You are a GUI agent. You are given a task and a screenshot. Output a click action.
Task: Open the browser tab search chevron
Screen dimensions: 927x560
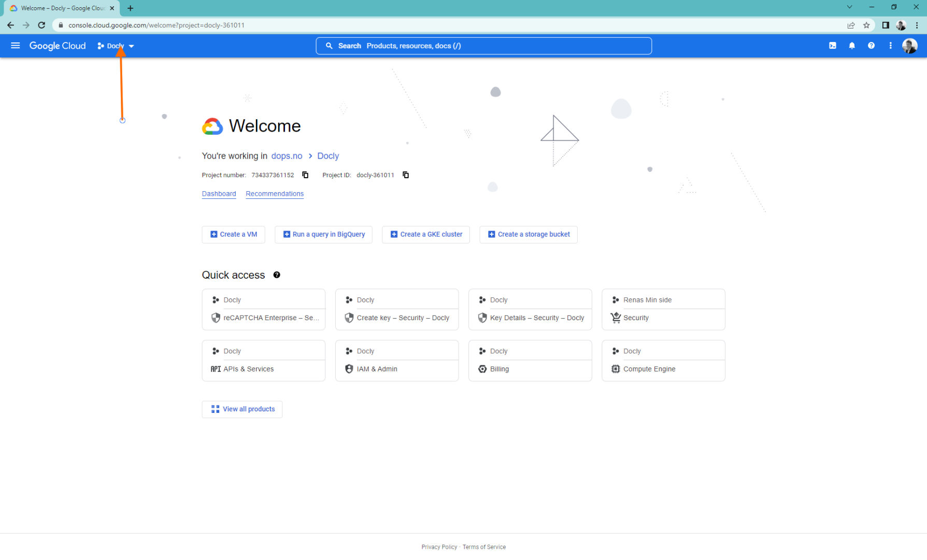point(849,7)
